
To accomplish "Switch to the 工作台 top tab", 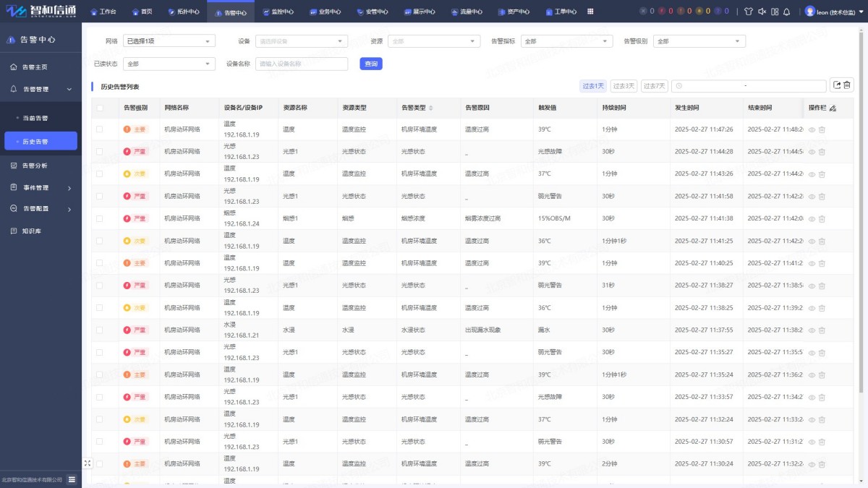I will tap(103, 12).
